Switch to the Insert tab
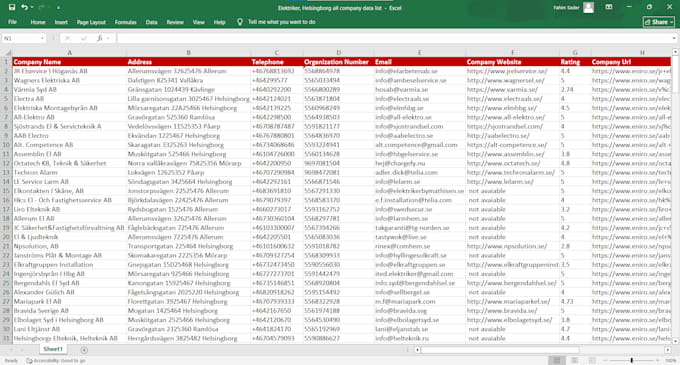 (61, 22)
